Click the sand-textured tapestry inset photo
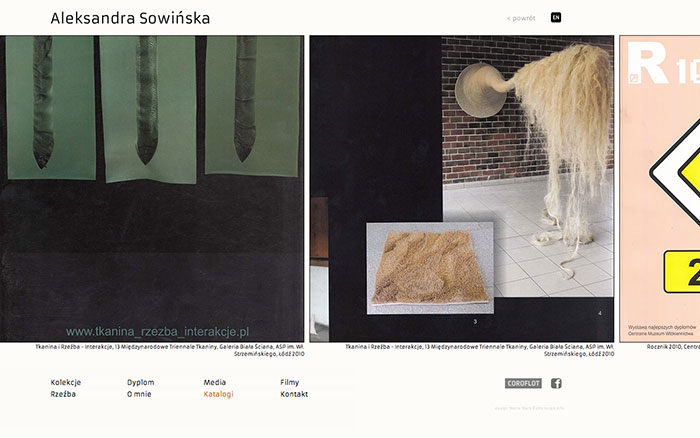 click(x=430, y=268)
